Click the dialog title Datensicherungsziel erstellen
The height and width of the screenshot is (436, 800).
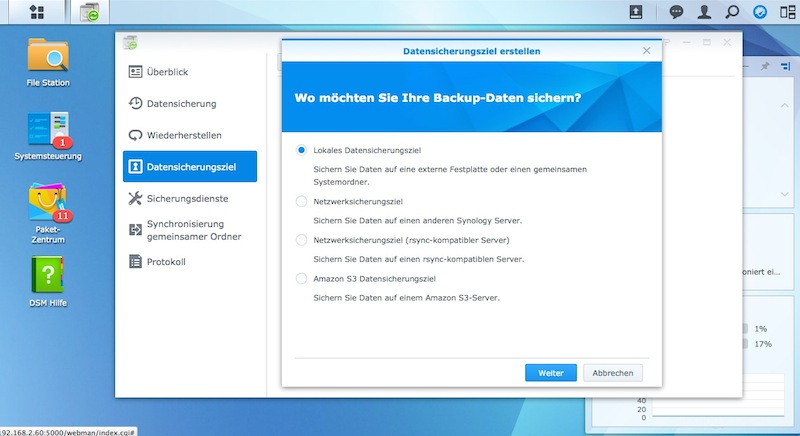coord(471,51)
